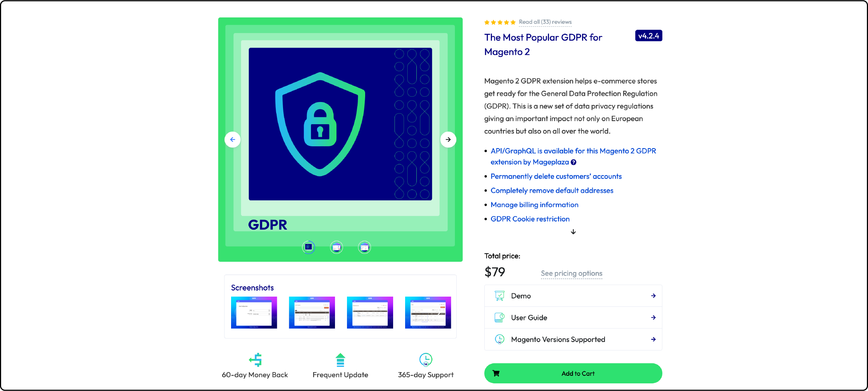868x391 pixels.
Task: Click the 60-day Money Back dollar icon
Action: (x=255, y=360)
